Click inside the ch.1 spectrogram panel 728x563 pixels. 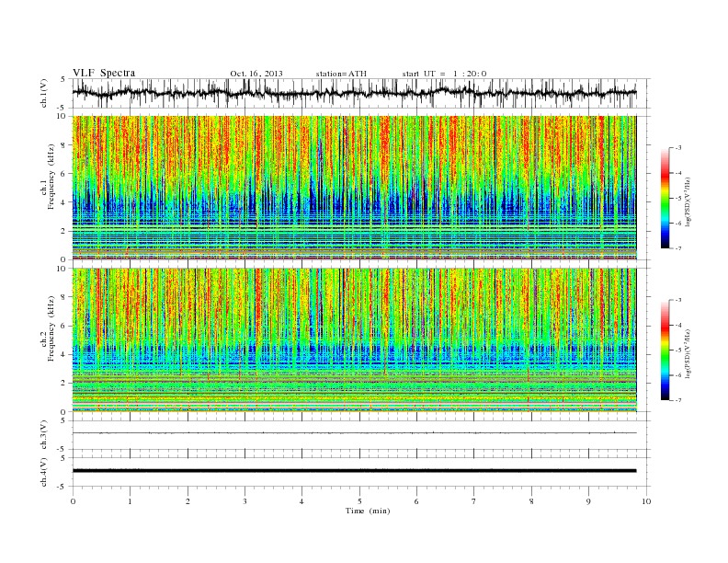coord(354,188)
